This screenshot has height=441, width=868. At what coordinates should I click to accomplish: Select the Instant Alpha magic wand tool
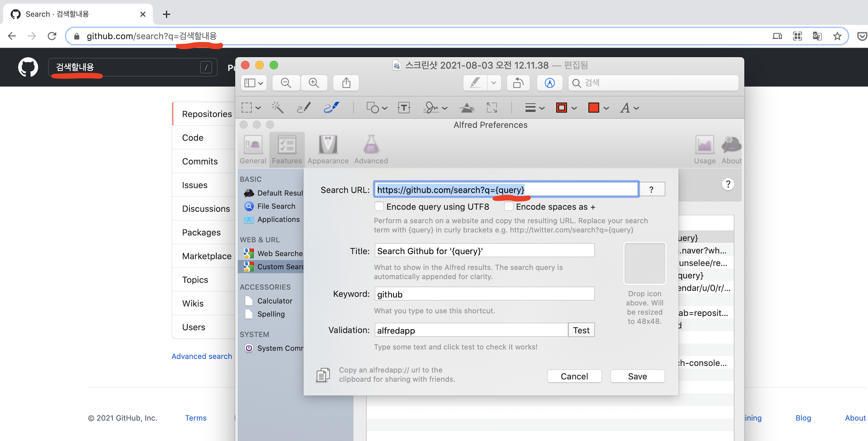[x=277, y=108]
